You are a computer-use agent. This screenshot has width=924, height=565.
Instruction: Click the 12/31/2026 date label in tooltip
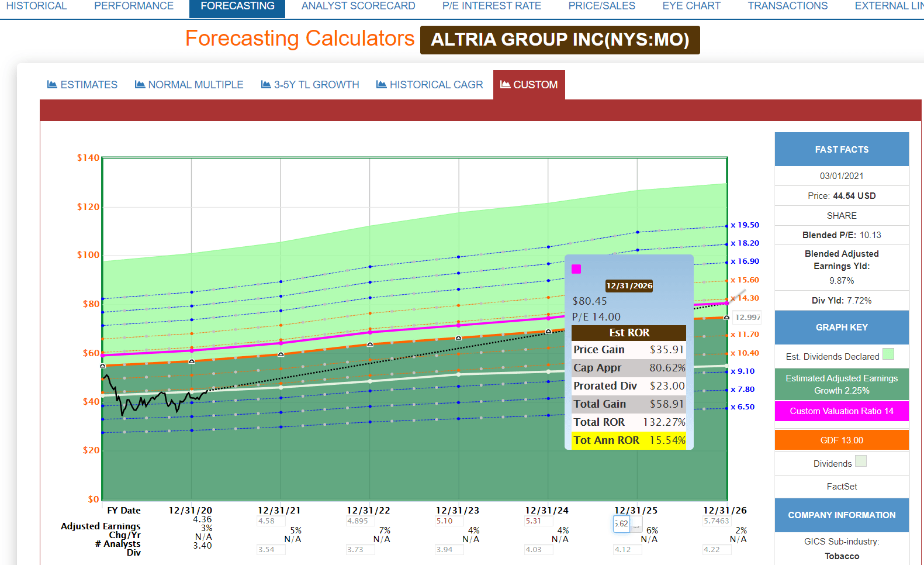[629, 286]
